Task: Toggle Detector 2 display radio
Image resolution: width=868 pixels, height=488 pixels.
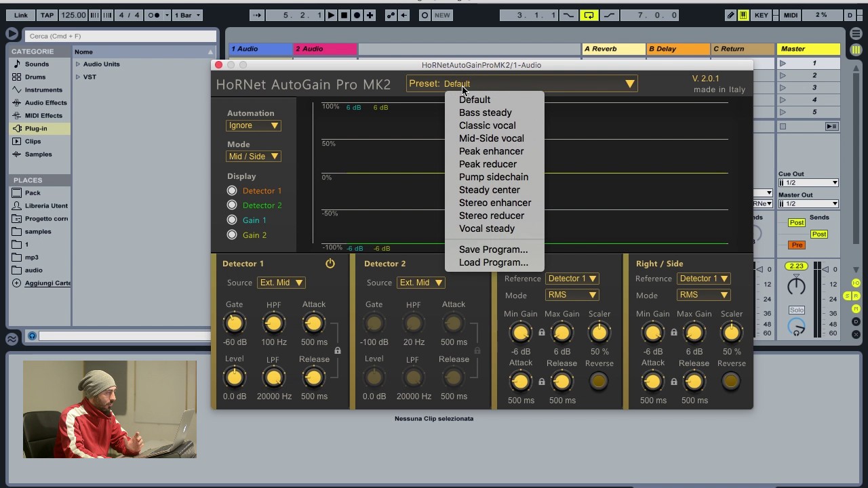Action: [232, 205]
